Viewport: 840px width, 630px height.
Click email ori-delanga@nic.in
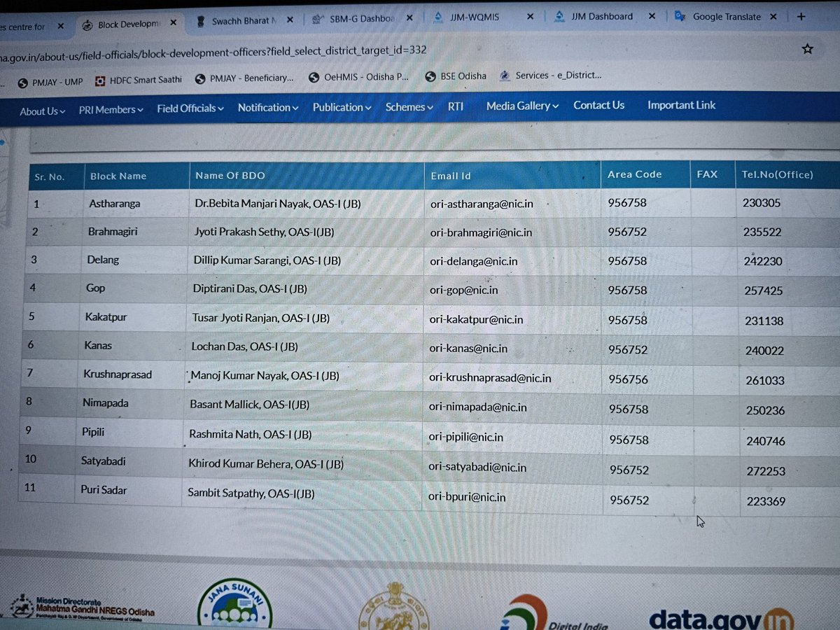pos(474,261)
